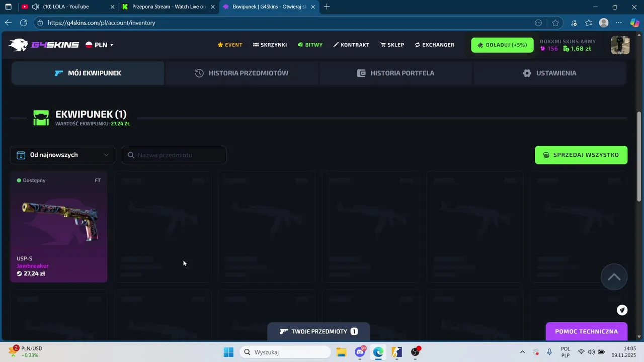
Task: Open a new browser tab
Action: point(327,7)
